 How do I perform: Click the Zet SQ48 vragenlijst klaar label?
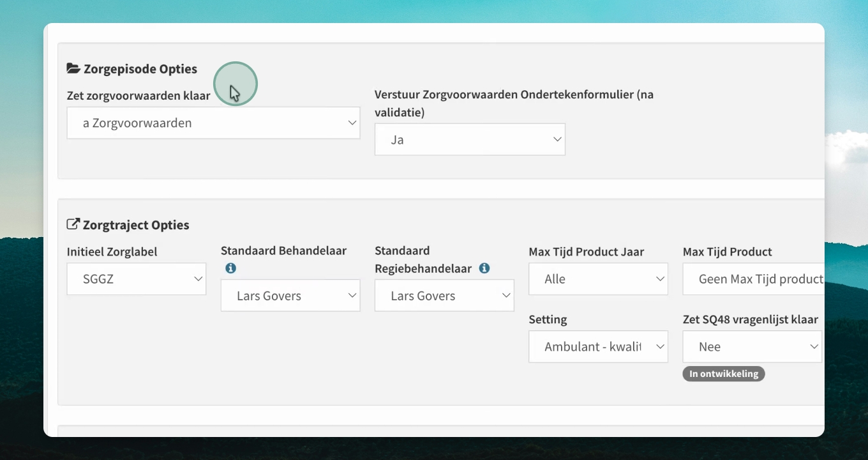[x=751, y=319]
